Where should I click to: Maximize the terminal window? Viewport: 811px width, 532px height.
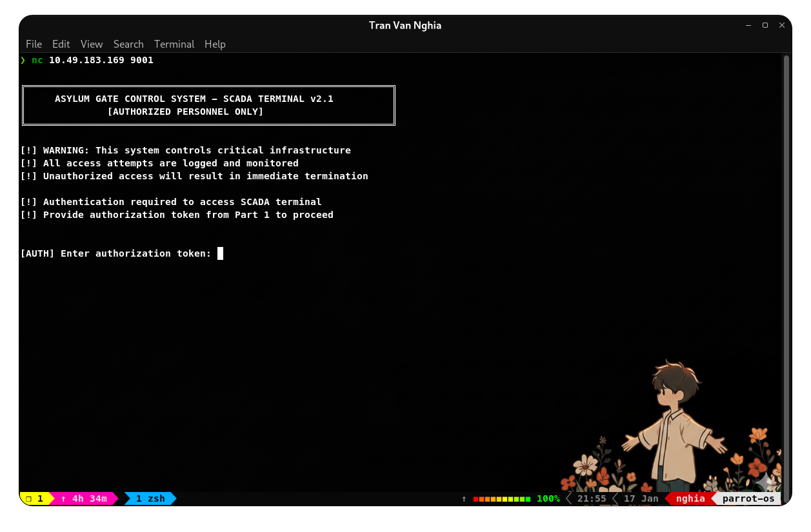(765, 25)
